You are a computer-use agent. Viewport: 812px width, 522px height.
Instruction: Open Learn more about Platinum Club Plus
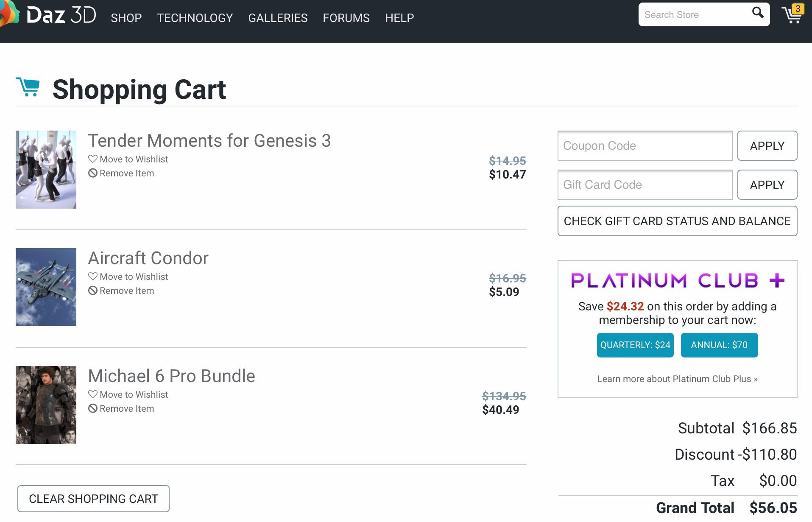(x=677, y=379)
